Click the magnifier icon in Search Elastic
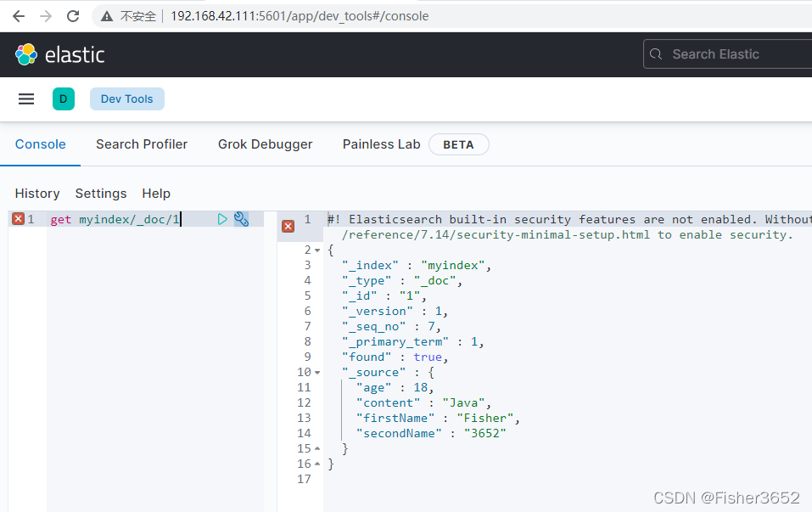 click(x=656, y=53)
